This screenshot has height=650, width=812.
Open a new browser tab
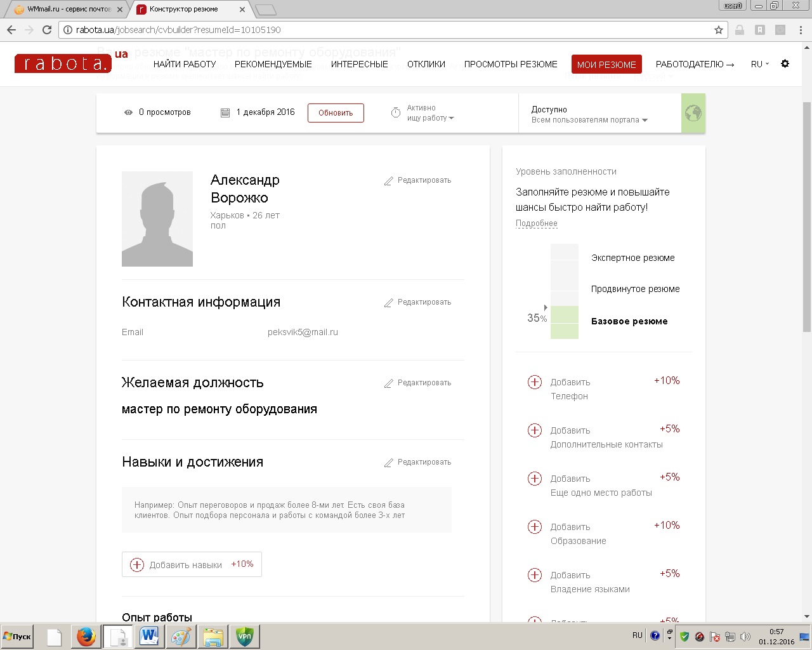pyautogui.click(x=266, y=10)
